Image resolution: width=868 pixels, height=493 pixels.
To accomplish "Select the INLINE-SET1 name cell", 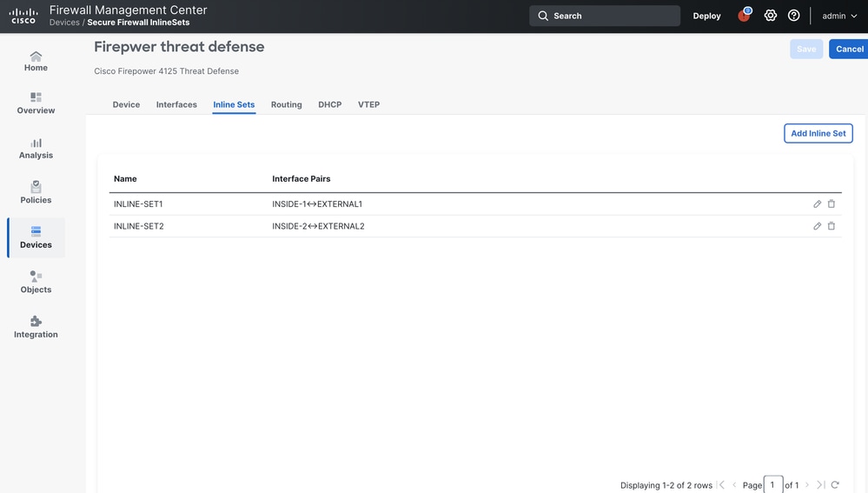I will (x=138, y=203).
